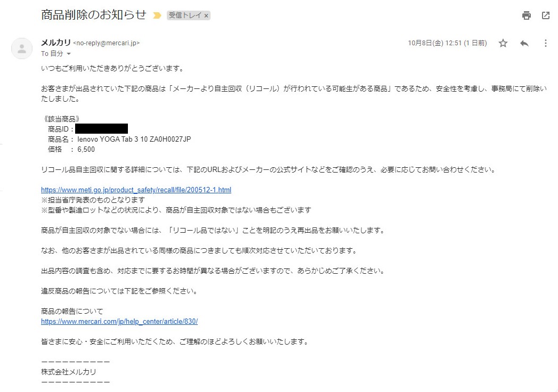Click the 株式会社メルカリ signature text
Image resolution: width=558 pixels, height=392 pixels.
[68, 372]
